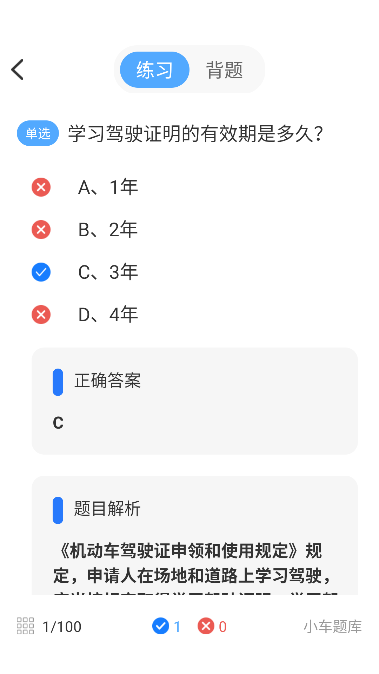Click the red cross beside option B
This screenshot has width=379, height=674.
click(x=41, y=230)
